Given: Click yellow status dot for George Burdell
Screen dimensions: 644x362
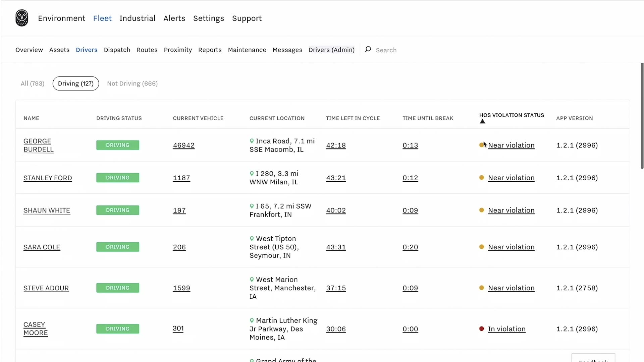Looking at the screenshot, I should [x=482, y=145].
